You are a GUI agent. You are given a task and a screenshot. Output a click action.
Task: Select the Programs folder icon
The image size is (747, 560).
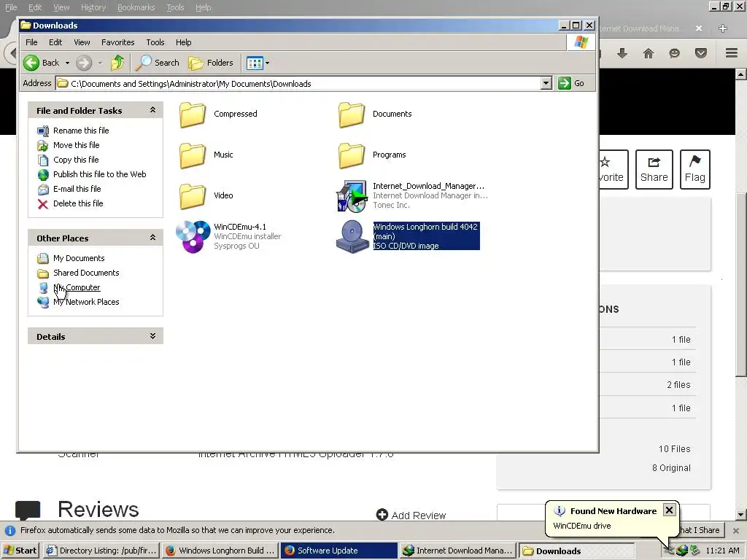pyautogui.click(x=352, y=155)
